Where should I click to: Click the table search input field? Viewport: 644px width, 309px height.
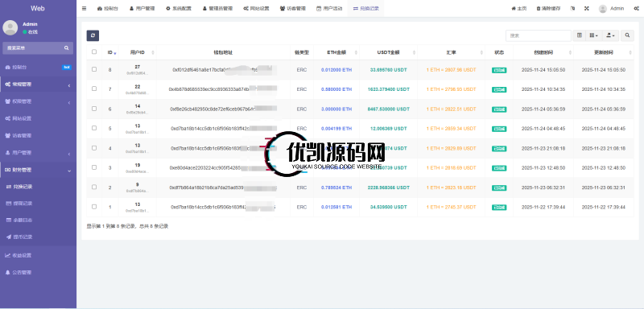point(538,35)
